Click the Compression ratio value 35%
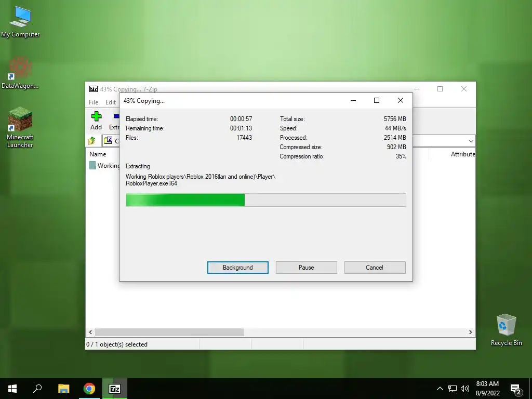The image size is (532, 399). click(x=401, y=156)
